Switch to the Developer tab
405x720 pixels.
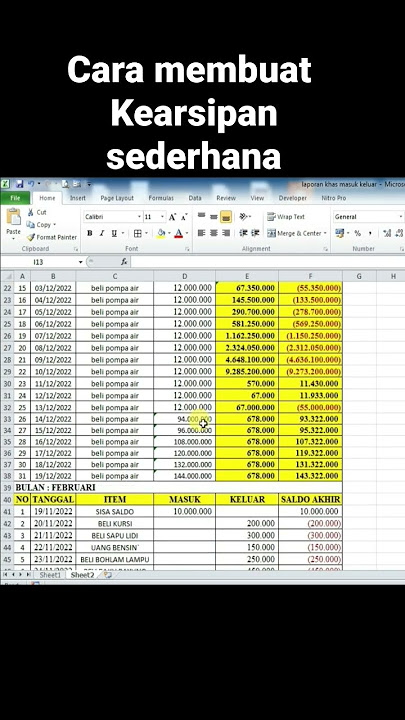pos(292,198)
